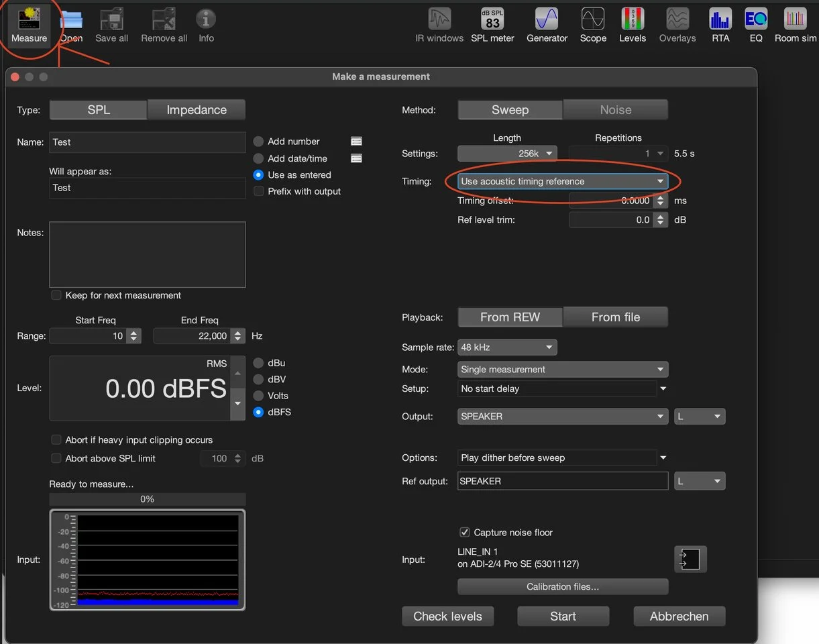Uncheck Capture noise floor
This screenshot has height=644, width=819.
[464, 532]
